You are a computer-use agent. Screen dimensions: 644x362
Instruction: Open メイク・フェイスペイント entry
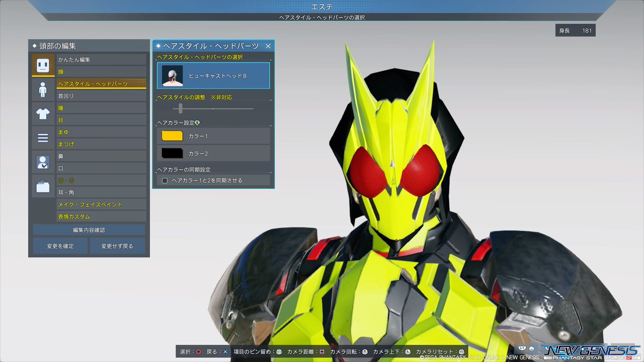[x=101, y=205]
